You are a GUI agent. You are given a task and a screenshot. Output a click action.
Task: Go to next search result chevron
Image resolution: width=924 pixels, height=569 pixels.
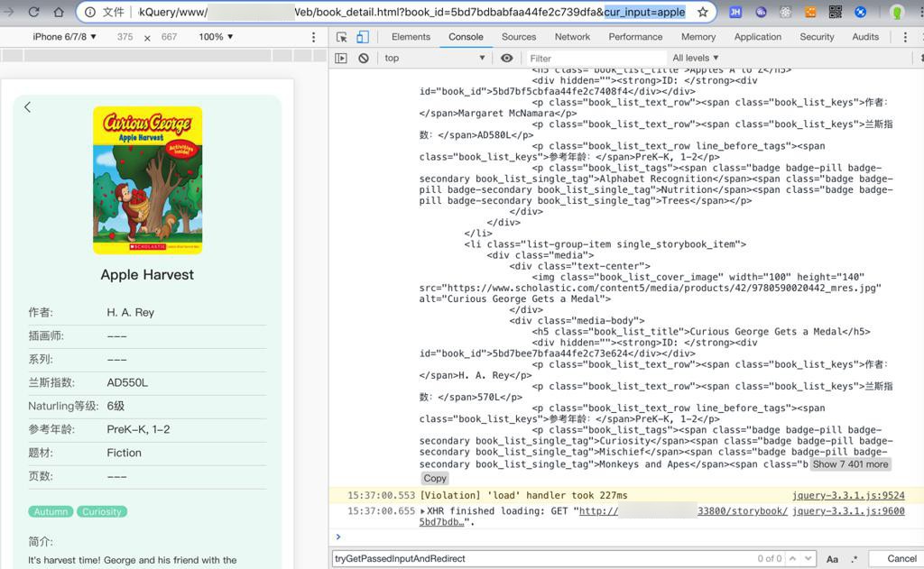808,558
